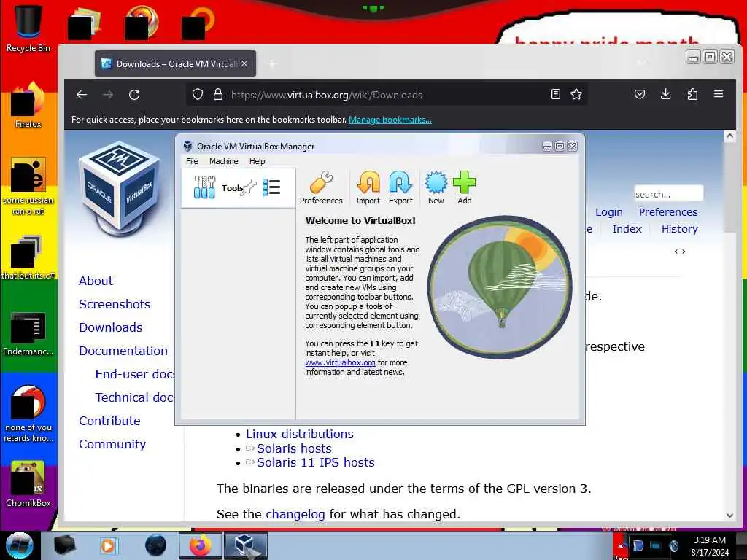Click the page width toggle arrow icon
The image size is (747, 560).
tap(680, 252)
